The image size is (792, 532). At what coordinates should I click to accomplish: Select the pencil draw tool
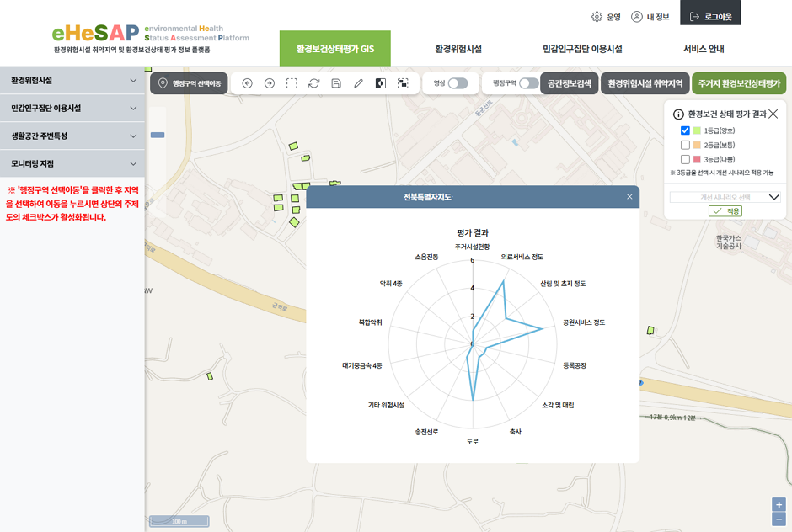(x=358, y=83)
